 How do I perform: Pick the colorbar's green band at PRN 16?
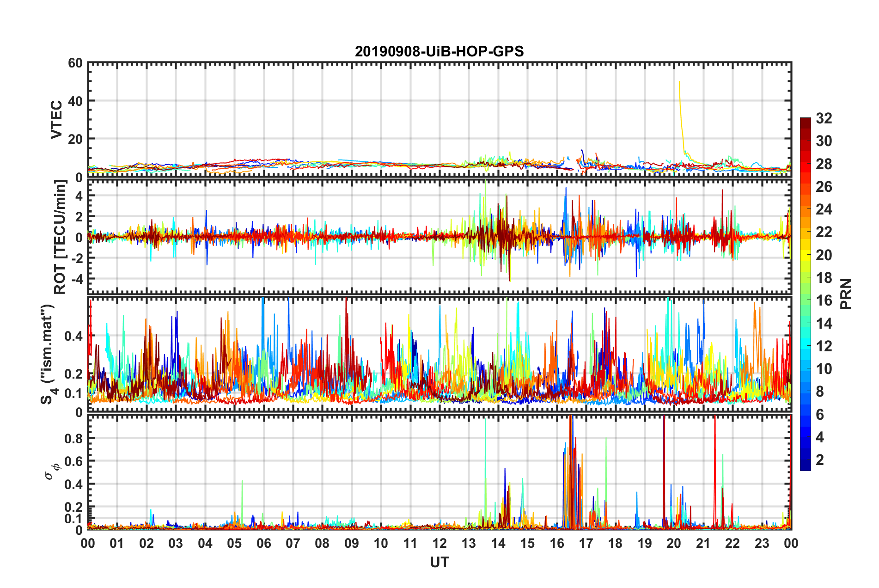(x=805, y=300)
